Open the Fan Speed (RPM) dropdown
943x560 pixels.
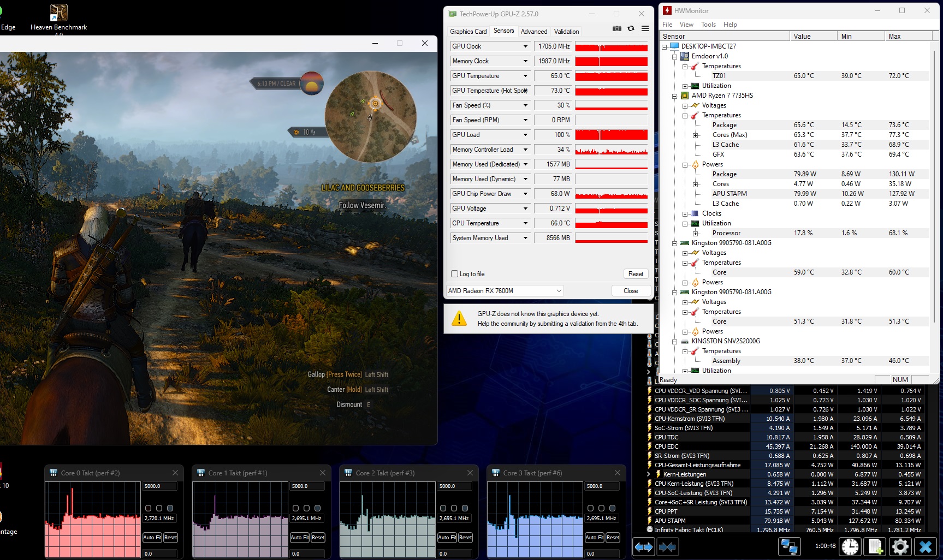pyautogui.click(x=525, y=120)
